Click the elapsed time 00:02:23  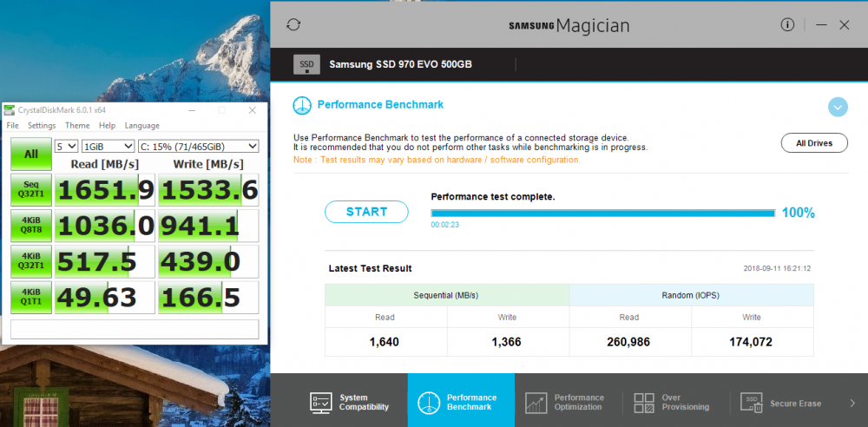tap(445, 225)
